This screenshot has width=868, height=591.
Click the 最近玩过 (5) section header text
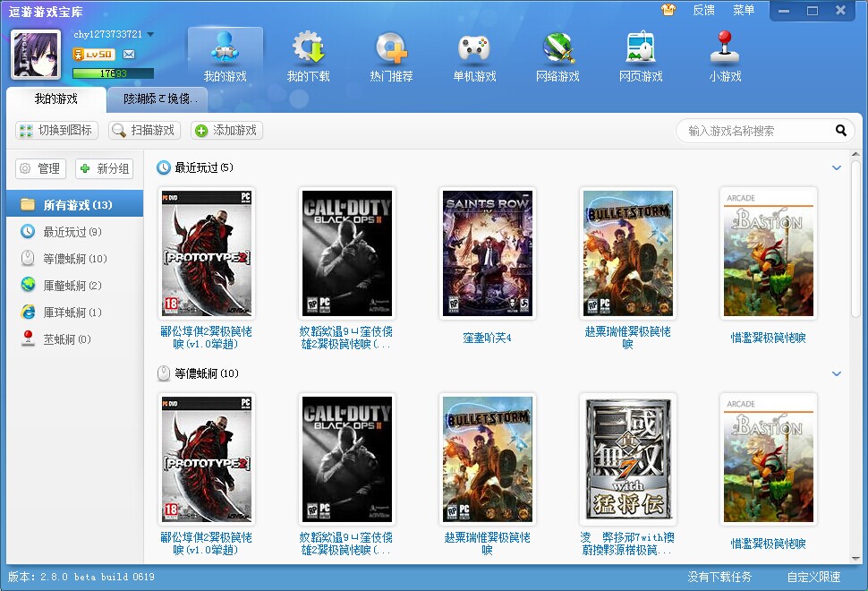204,167
